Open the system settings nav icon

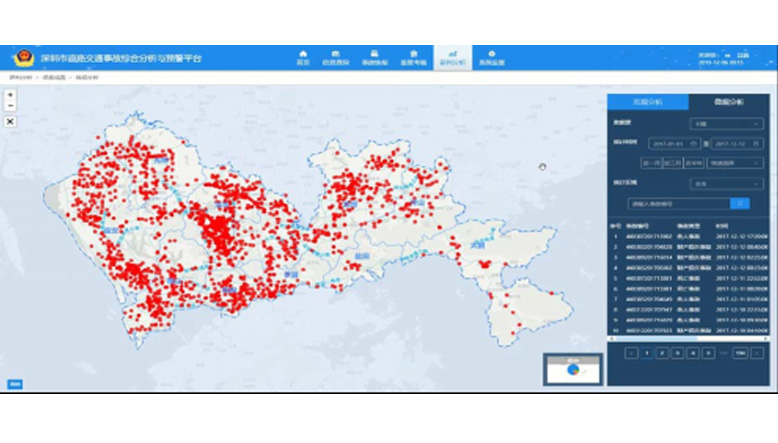[x=492, y=57]
